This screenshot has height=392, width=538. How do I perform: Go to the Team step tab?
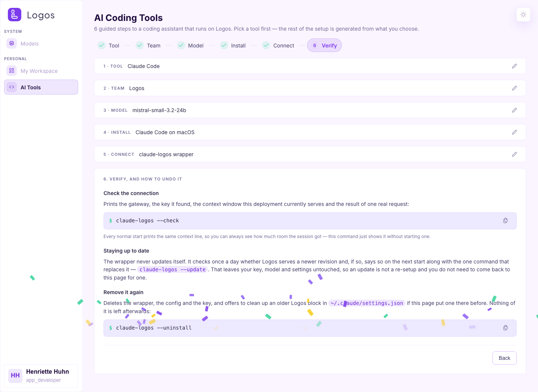click(x=148, y=45)
